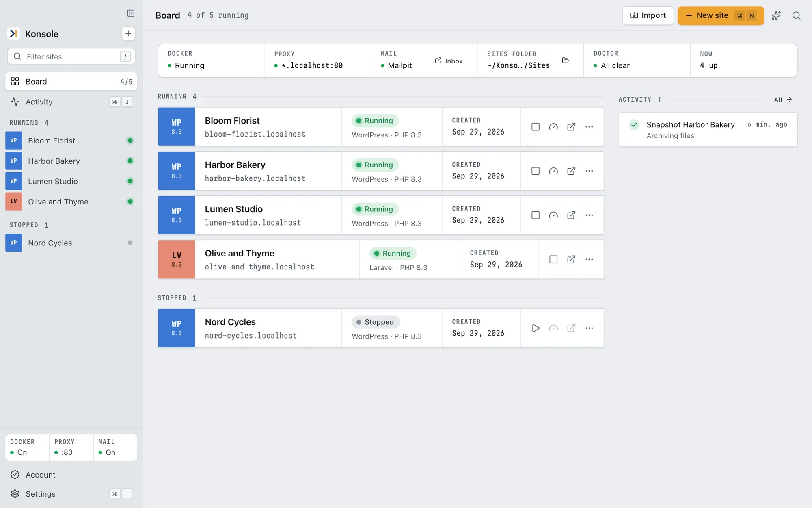Screen dimensions: 812x508
Task: Click the plus icon beside Konsole
Action: point(128,34)
